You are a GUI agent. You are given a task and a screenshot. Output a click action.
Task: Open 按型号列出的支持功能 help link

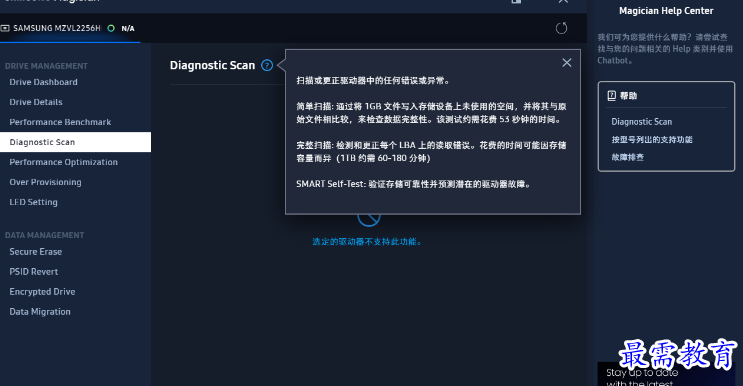click(x=652, y=139)
